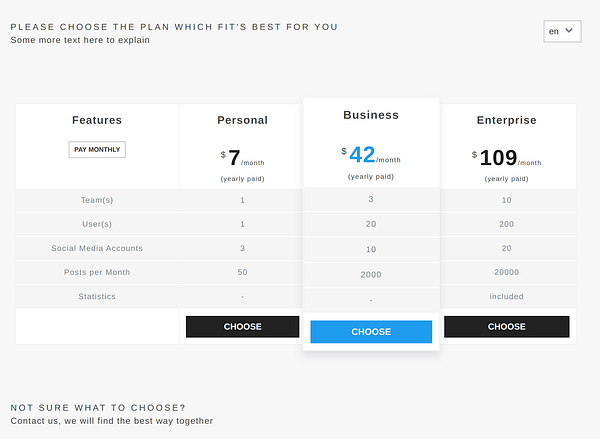Select the User(s) feature label
The width and height of the screenshot is (600, 439).
pos(97,224)
